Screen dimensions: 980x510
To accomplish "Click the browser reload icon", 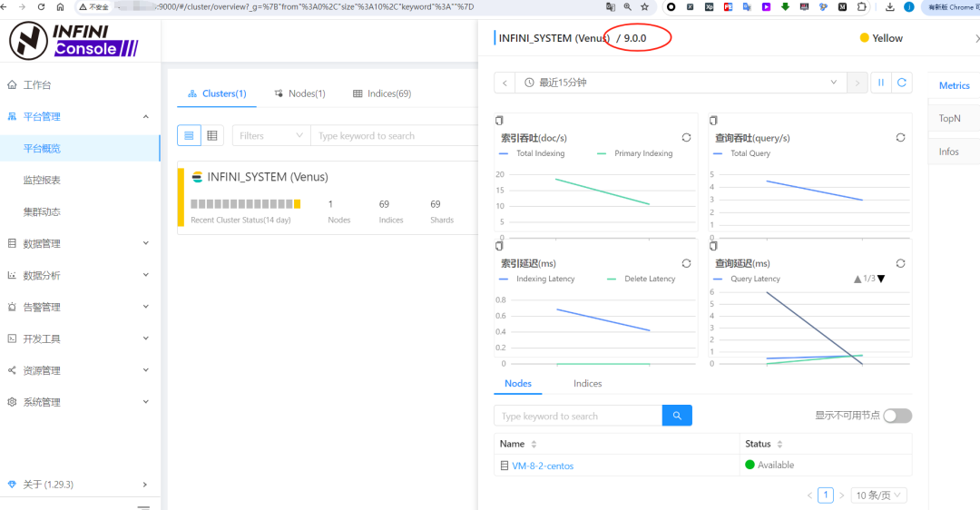I will [41, 7].
